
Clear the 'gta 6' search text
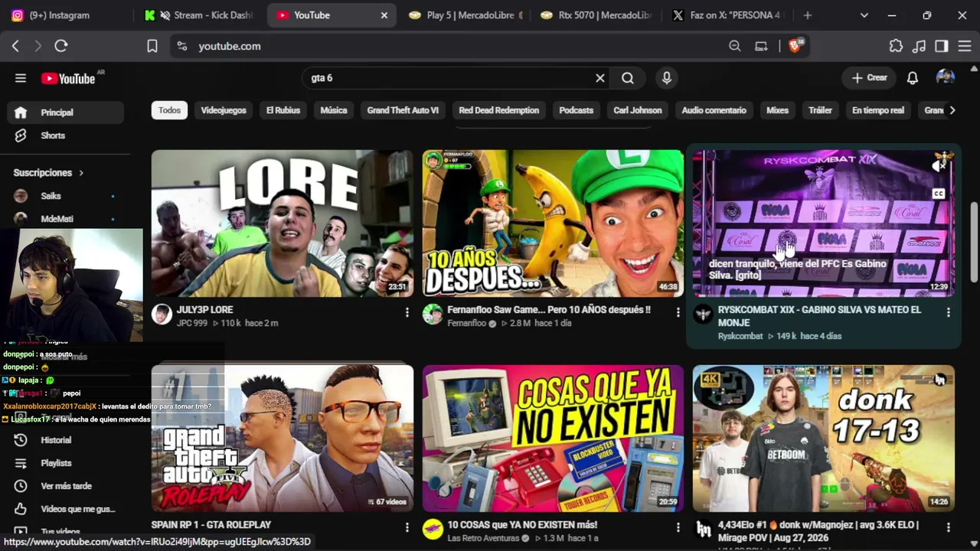pos(600,78)
